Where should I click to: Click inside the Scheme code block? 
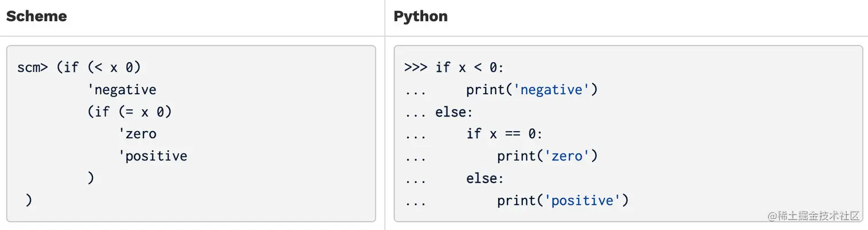(x=191, y=133)
